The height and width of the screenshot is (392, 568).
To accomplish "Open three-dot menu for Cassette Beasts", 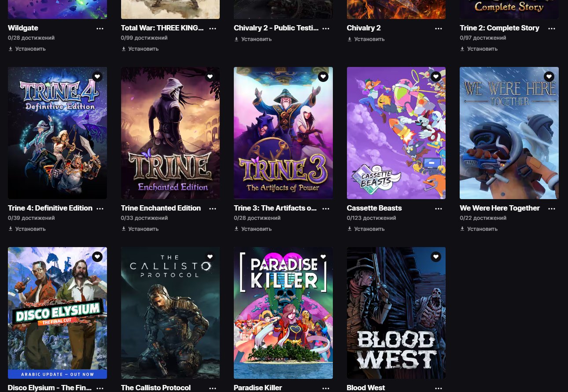I will point(439,208).
